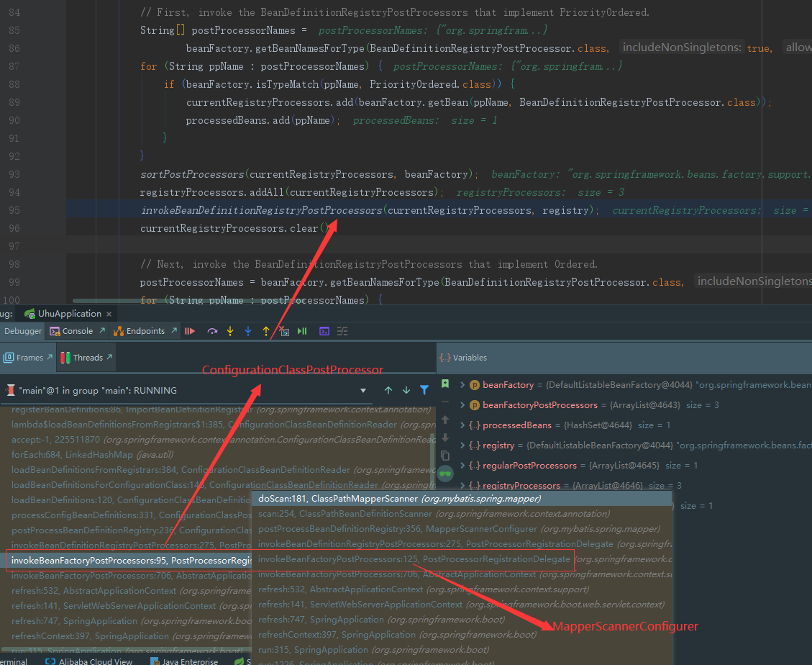Viewport: 812px width, 665px height.
Task: Select frame postProcessBeanDefinitionRegistry:356, MapperScannerConfigurer
Action: [462, 529]
